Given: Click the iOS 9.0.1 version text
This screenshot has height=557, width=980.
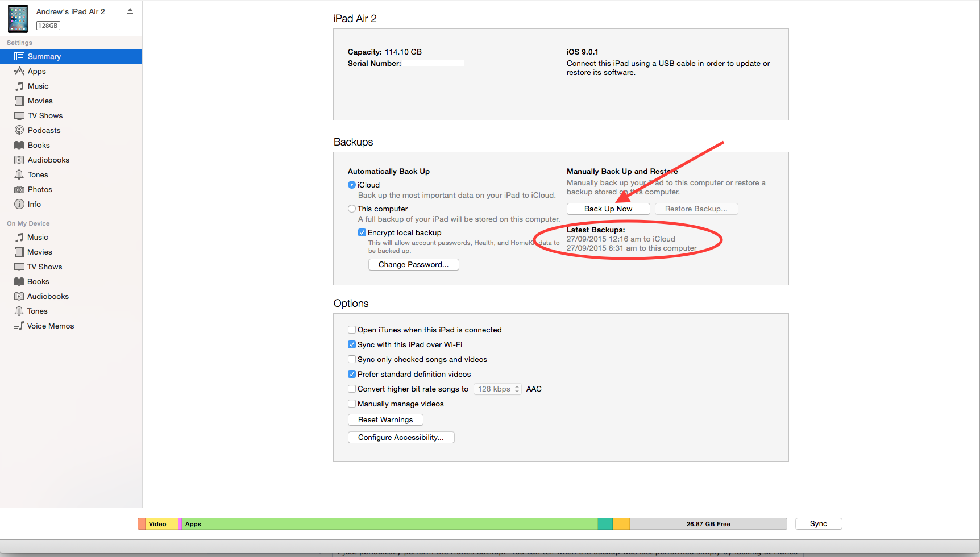Looking at the screenshot, I should [x=582, y=52].
